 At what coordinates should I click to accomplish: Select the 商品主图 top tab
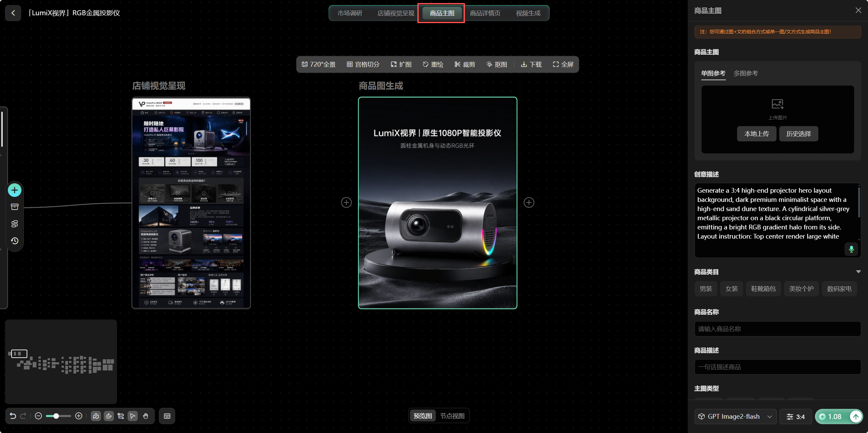(442, 13)
